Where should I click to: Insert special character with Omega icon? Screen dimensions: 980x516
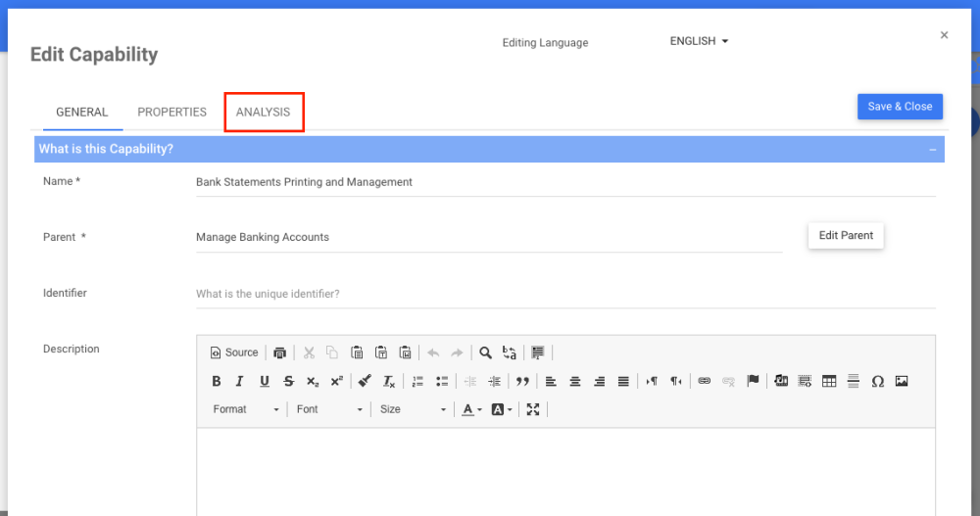[x=877, y=381]
